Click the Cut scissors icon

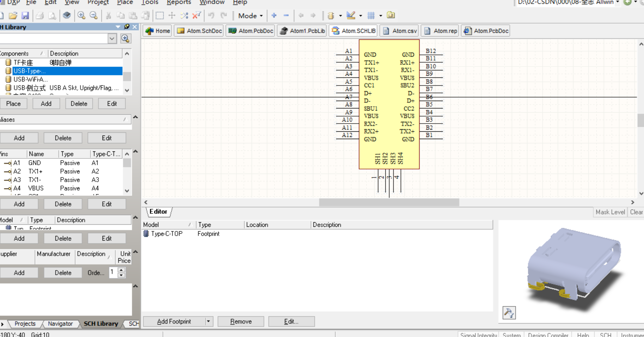[x=109, y=15]
